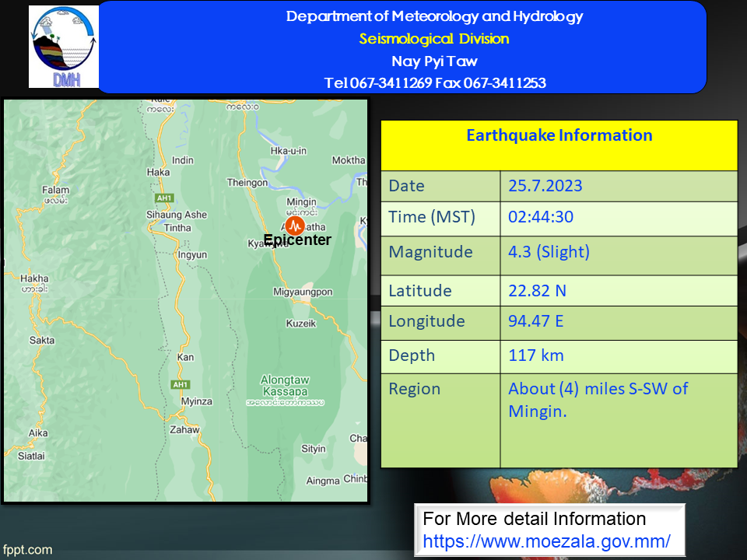Screen dimensions: 747x560
Task: Click the Sakta label on the map
Action: (x=42, y=340)
